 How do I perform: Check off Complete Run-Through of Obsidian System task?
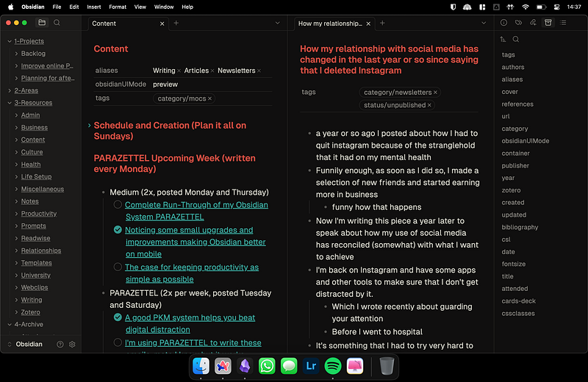(118, 205)
